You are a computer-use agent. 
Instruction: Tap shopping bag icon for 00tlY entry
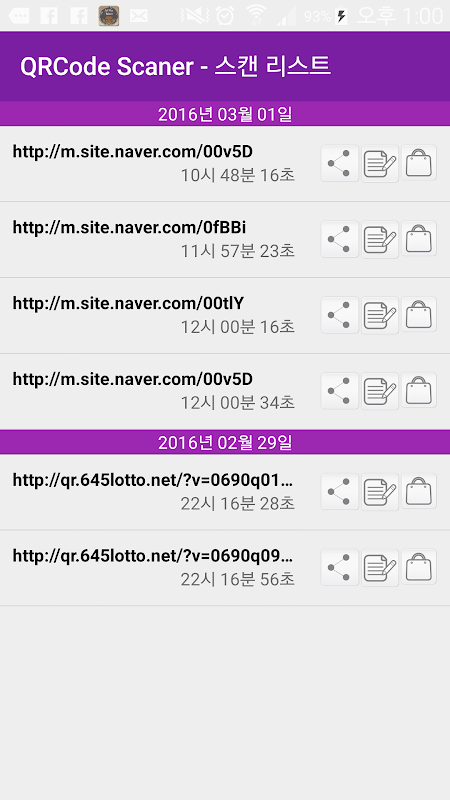pos(419,314)
